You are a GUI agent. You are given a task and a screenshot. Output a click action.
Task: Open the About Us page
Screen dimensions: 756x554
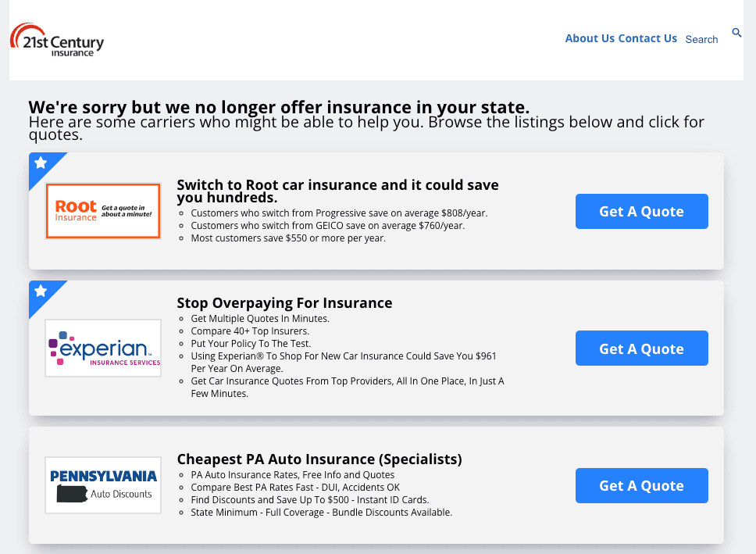[590, 38]
